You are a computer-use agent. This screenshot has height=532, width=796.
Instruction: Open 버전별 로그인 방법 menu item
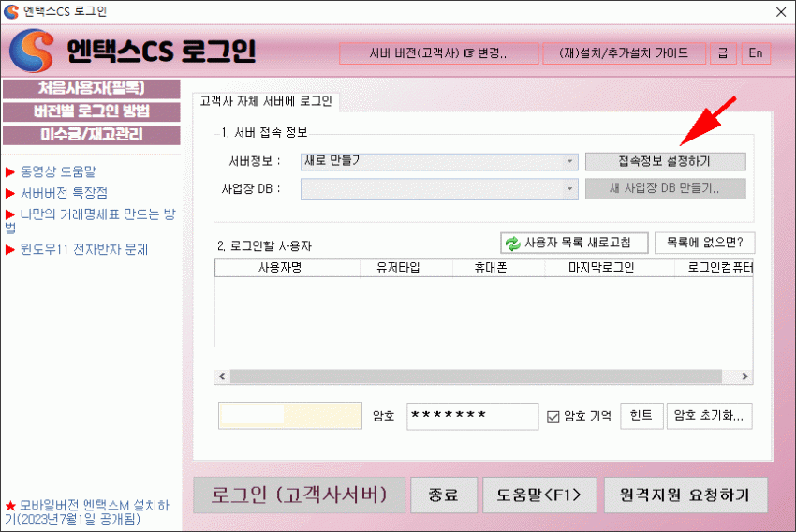coord(92,111)
